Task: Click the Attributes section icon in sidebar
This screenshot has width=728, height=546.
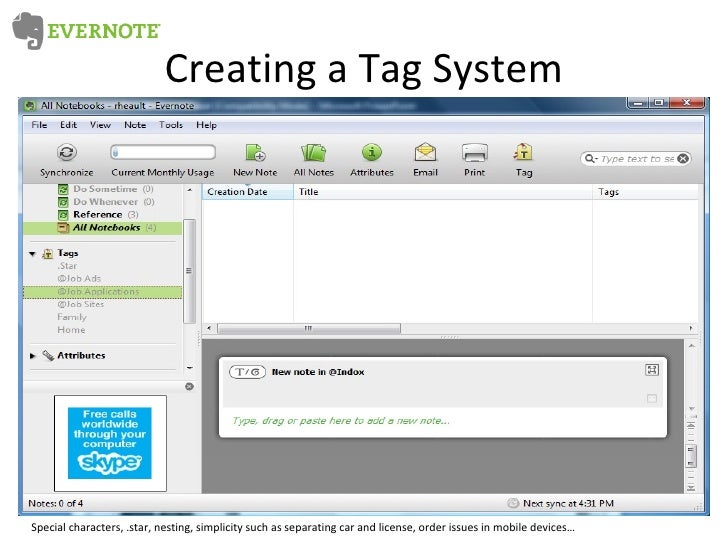Action: (48, 356)
